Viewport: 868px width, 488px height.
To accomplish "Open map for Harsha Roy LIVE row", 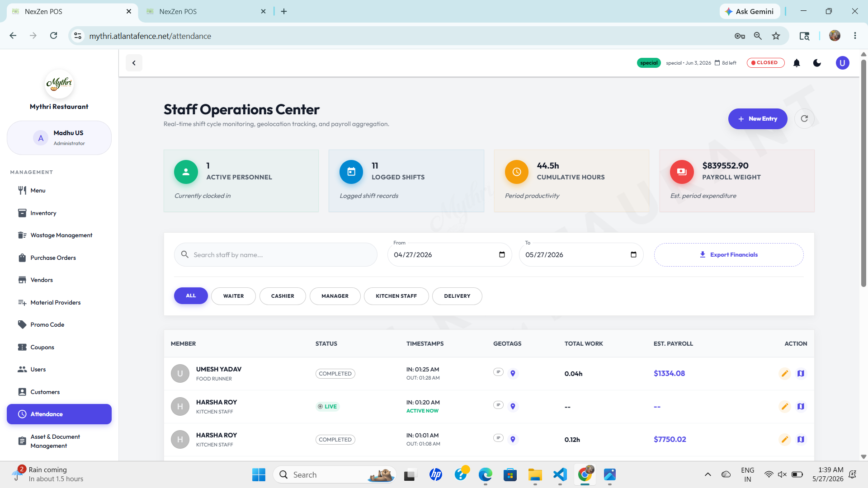I will tap(801, 406).
